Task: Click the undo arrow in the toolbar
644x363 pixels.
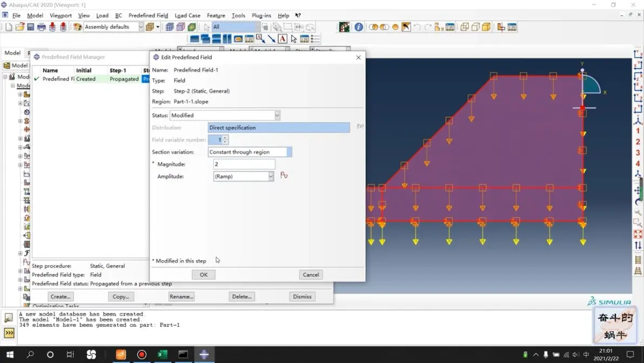Action: (x=417, y=27)
